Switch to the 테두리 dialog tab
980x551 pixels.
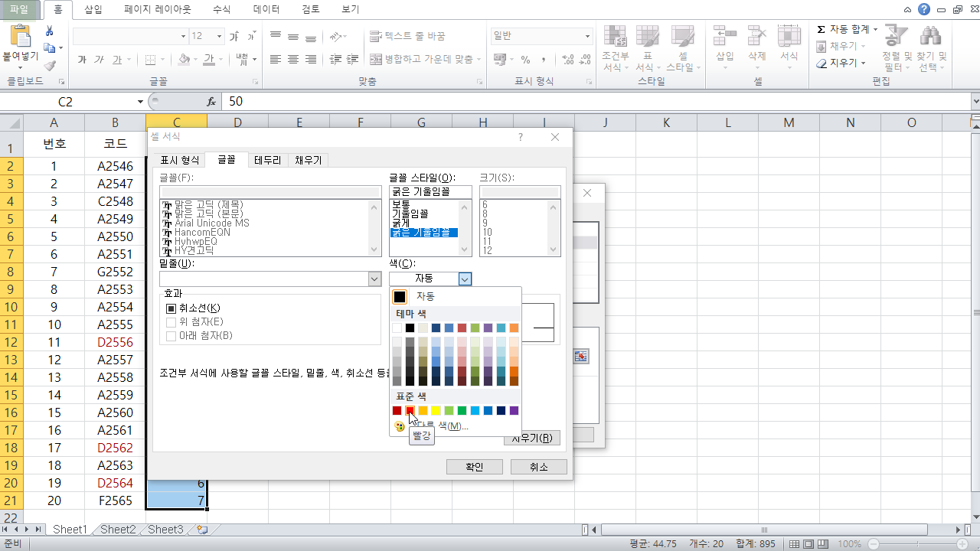click(268, 160)
